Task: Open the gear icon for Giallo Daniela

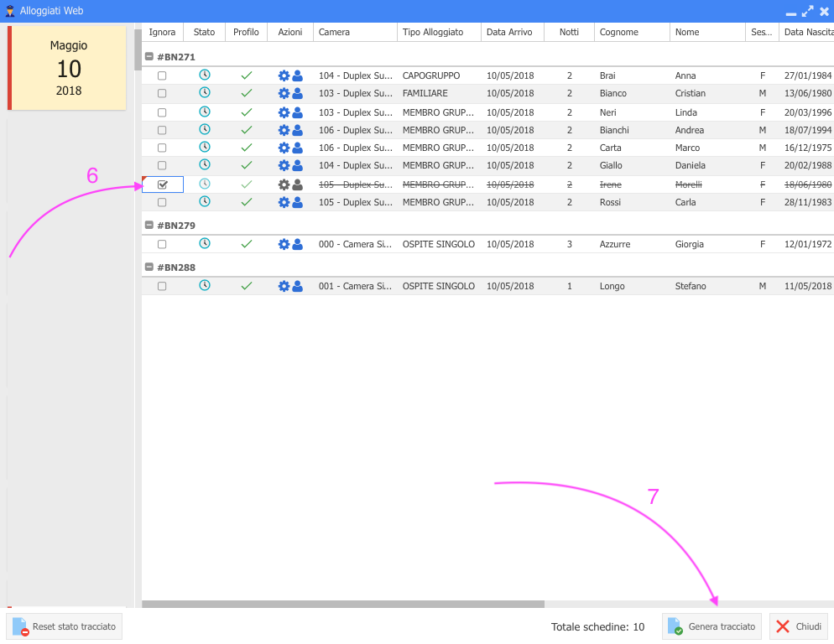Action: point(284,165)
